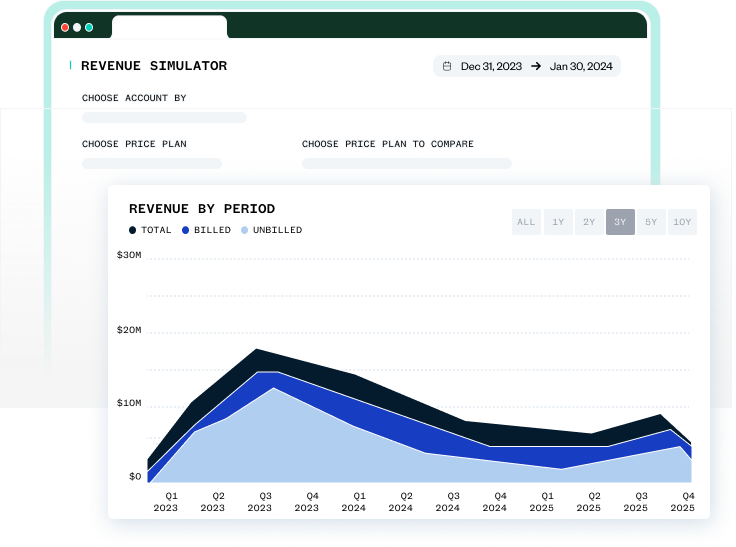Click the calendar icon beside the date range
The height and width of the screenshot is (547, 736).
447,66
